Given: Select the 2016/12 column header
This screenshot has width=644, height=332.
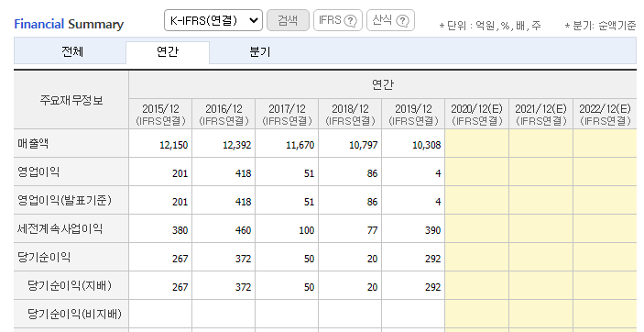Looking at the screenshot, I should tap(224, 114).
